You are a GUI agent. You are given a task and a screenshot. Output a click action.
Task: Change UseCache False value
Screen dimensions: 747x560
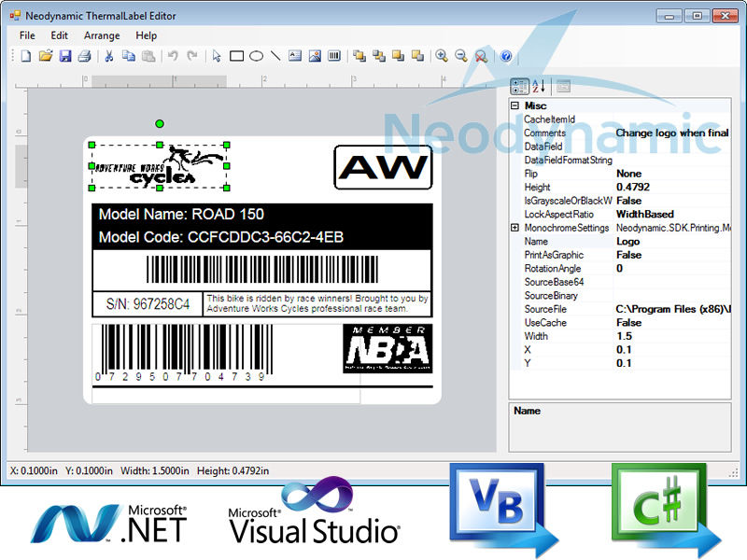coord(671,322)
